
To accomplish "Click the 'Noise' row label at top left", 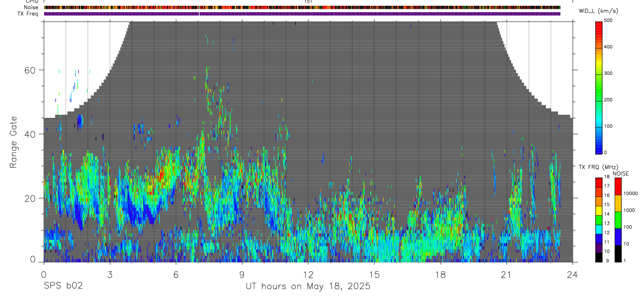I will click(x=31, y=8).
